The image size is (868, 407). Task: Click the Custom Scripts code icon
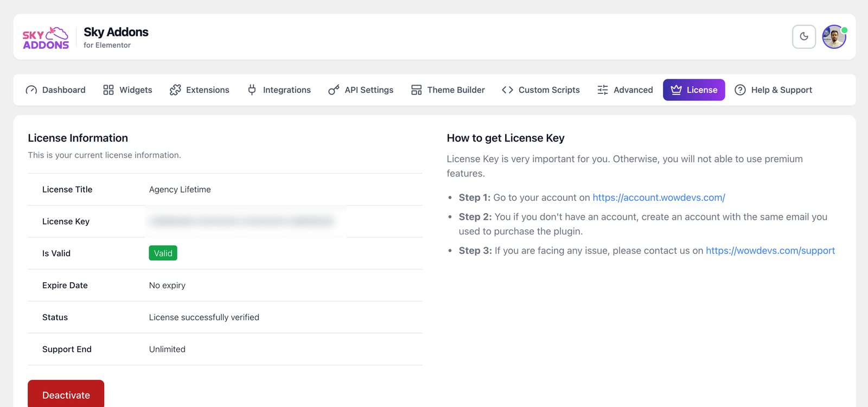pyautogui.click(x=507, y=90)
